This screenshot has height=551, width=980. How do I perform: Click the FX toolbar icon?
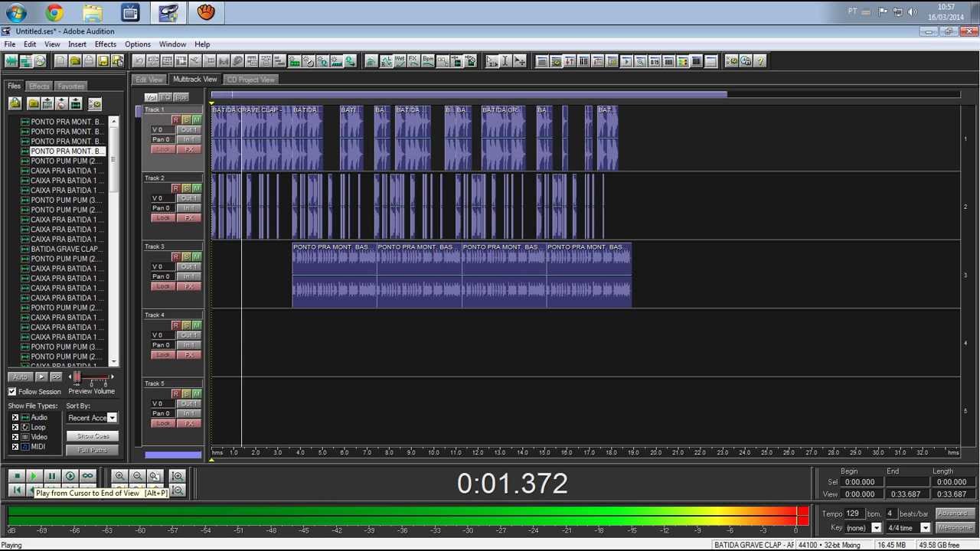click(x=413, y=61)
